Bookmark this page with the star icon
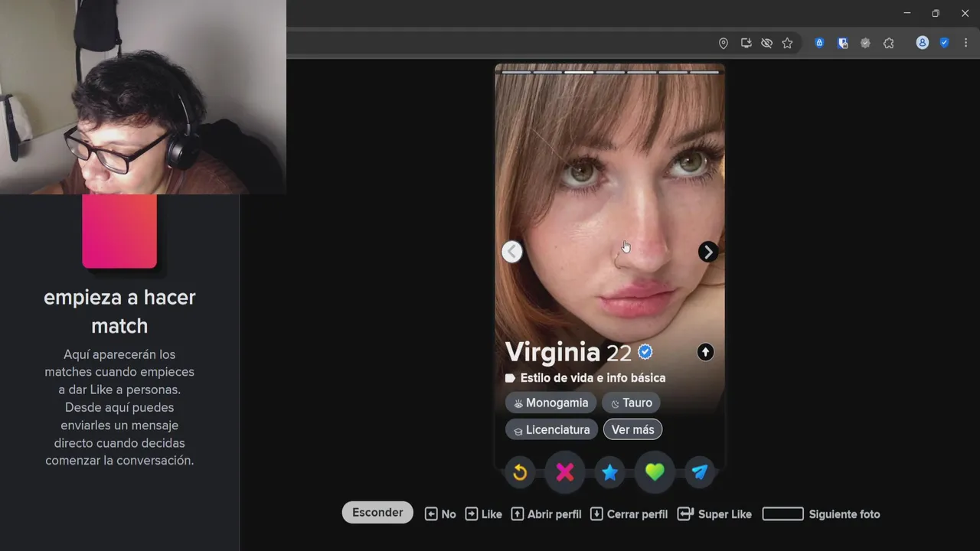Viewport: 980px width, 551px height. coord(787,43)
